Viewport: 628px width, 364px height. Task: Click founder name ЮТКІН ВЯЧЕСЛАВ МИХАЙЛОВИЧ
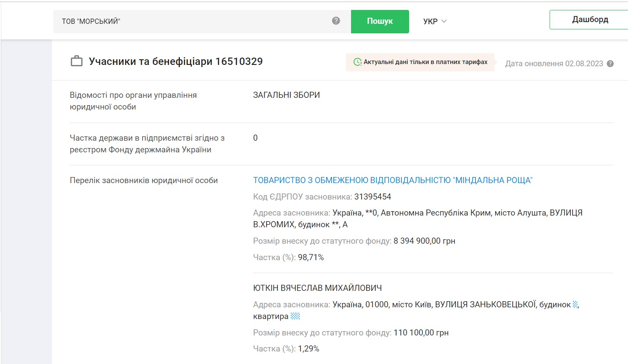(x=317, y=288)
